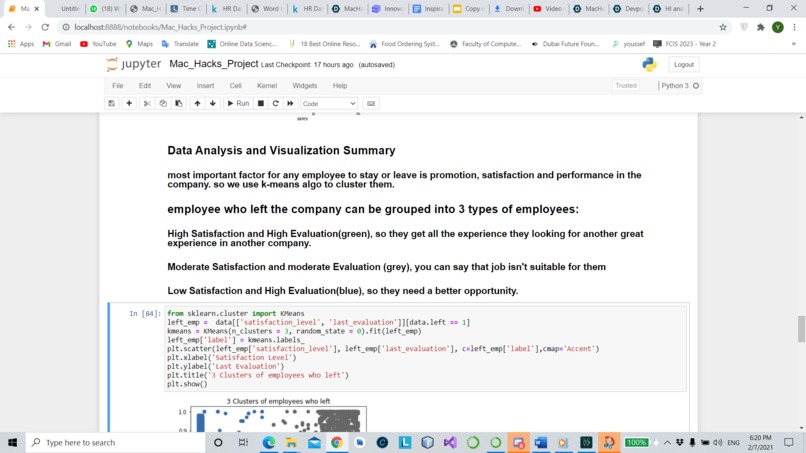Viewport: 806px width, 453px height.
Task: Click the Last Checkpoint 17 hours ago text
Action: click(307, 65)
